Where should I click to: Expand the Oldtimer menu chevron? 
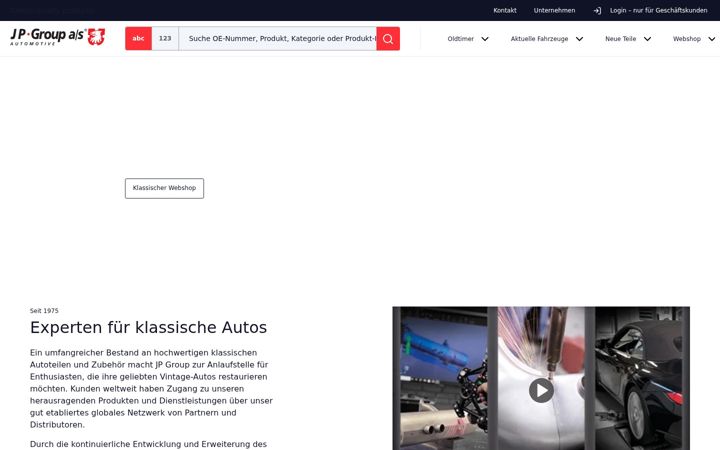tap(485, 39)
